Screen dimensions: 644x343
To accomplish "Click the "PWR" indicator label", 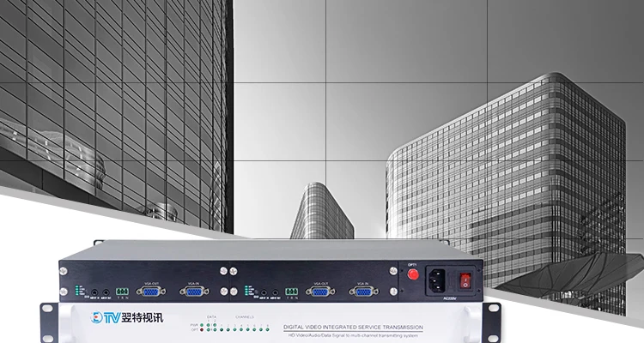I will tap(195, 325).
